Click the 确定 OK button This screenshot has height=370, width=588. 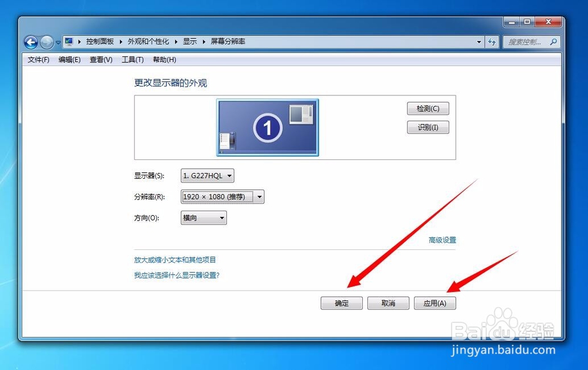tap(342, 303)
